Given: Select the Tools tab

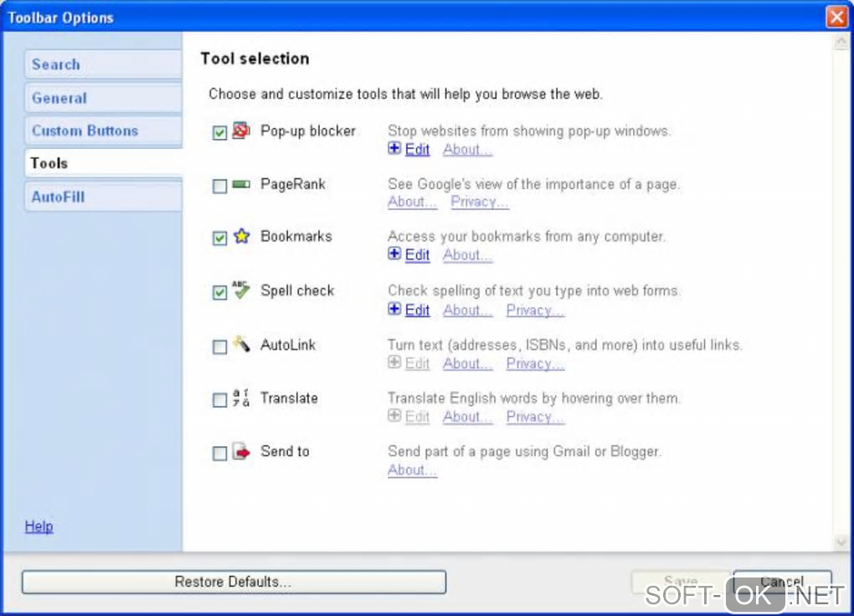Looking at the screenshot, I should [x=104, y=163].
